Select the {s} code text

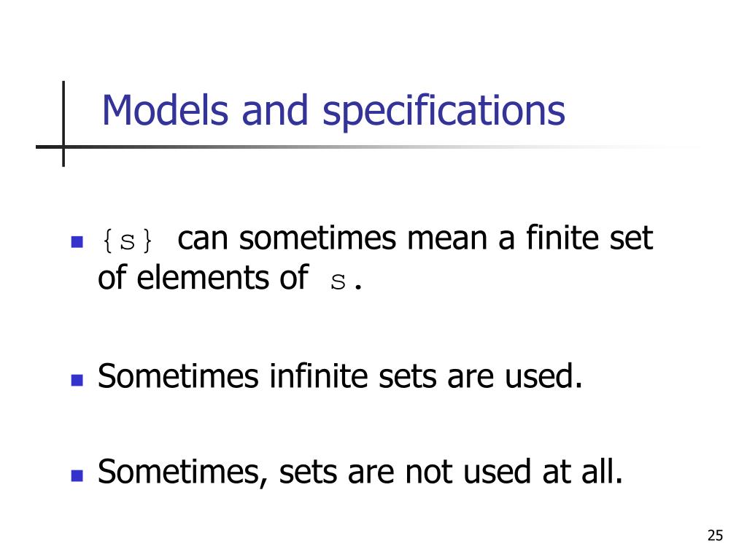point(127,241)
